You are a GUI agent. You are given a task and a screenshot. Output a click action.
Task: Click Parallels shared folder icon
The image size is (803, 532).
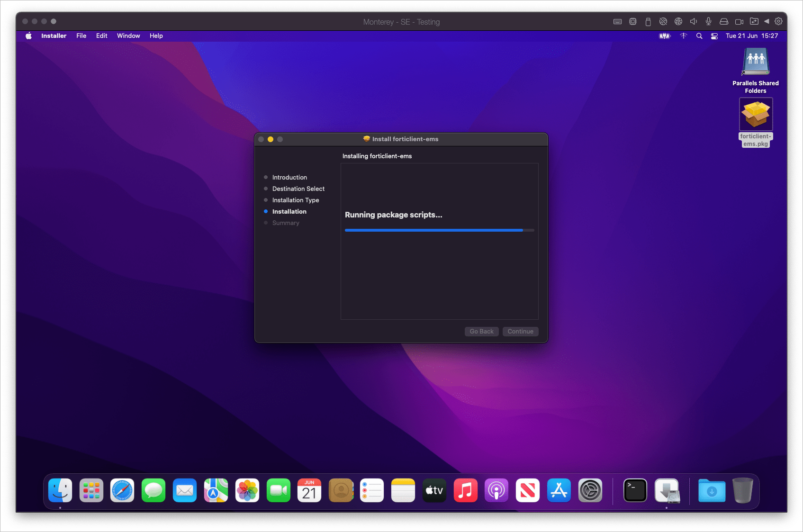(754, 22)
